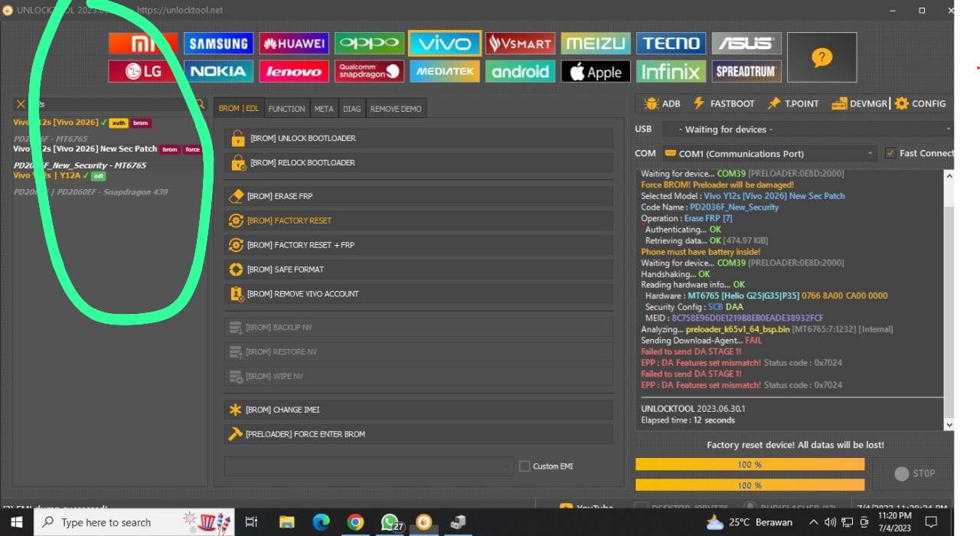Pick the Tecno brand logo
Viewport: 980px width, 536px height.
coord(671,43)
